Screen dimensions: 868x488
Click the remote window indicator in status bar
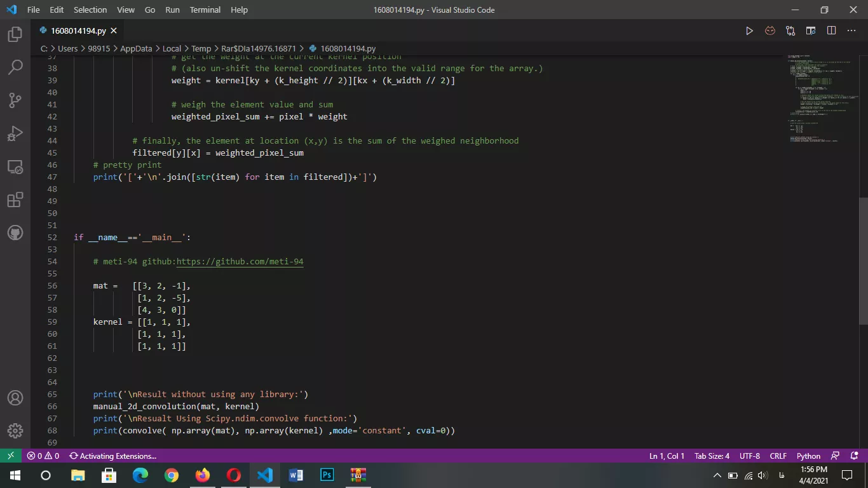[11, 456]
